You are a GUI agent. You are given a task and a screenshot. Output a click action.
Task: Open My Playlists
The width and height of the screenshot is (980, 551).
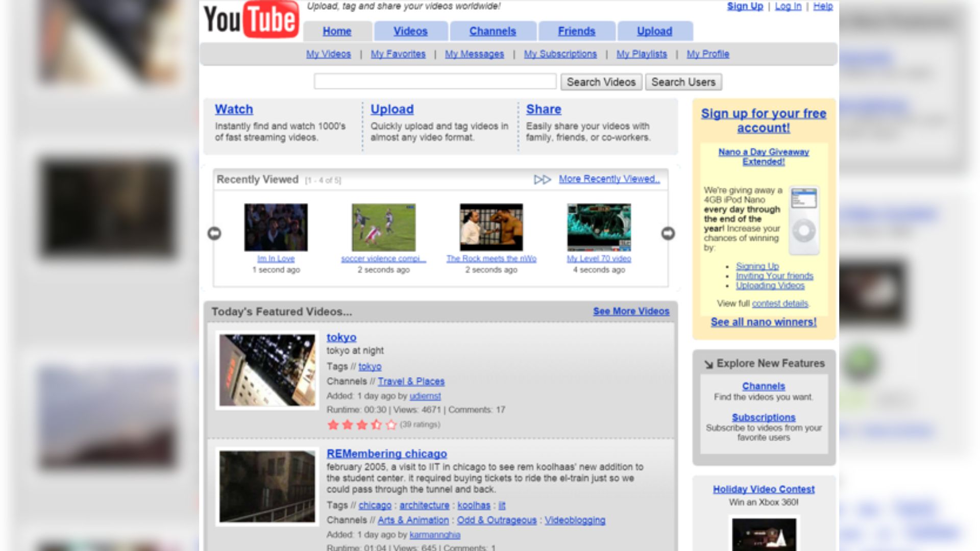pos(642,54)
